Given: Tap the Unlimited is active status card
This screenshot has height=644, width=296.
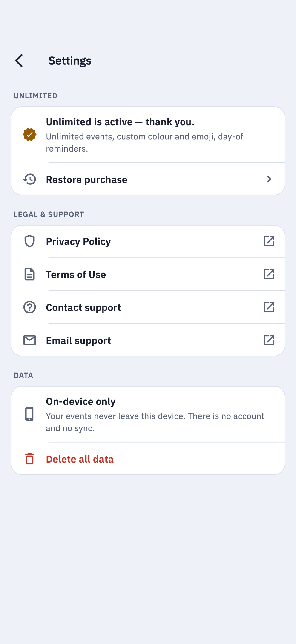Looking at the screenshot, I should pyautogui.click(x=148, y=135).
